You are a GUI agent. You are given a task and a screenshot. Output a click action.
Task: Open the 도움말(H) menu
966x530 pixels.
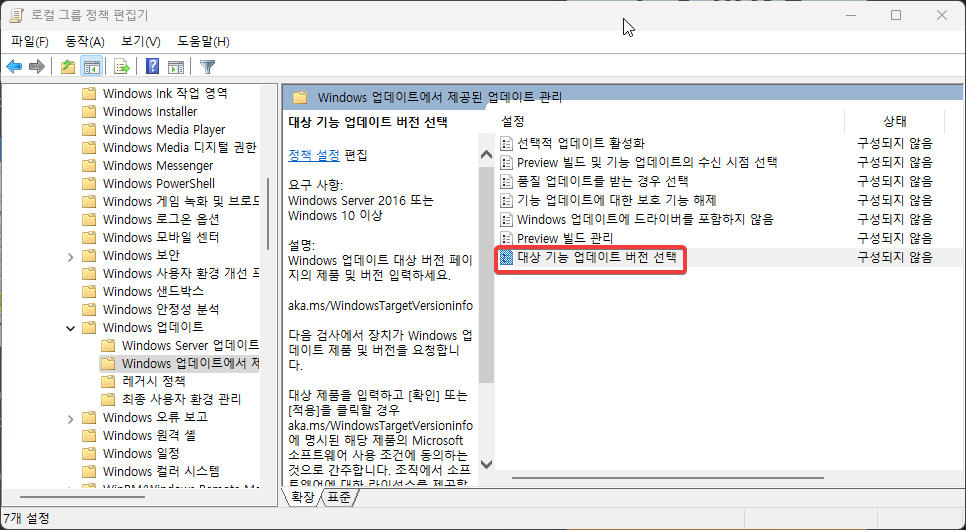click(x=203, y=41)
